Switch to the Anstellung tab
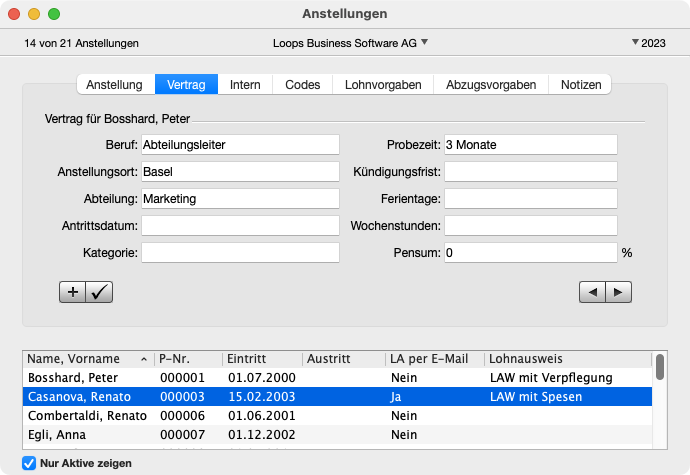The image size is (690, 475). (116, 85)
